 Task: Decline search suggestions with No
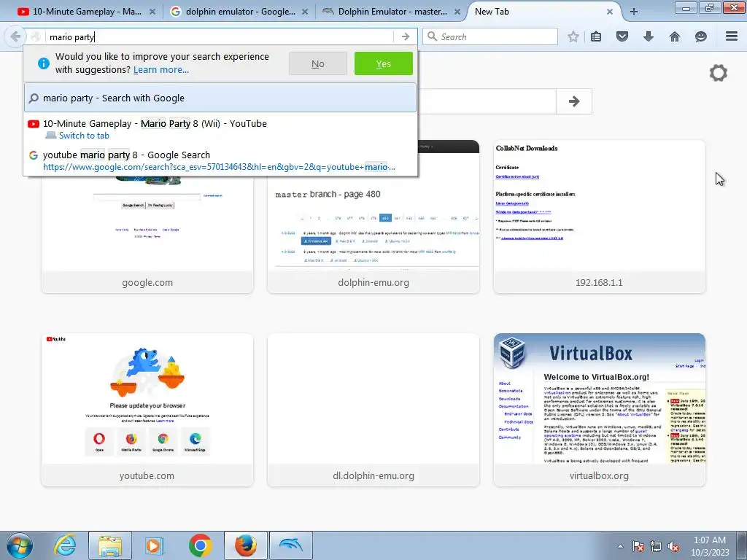tap(318, 64)
